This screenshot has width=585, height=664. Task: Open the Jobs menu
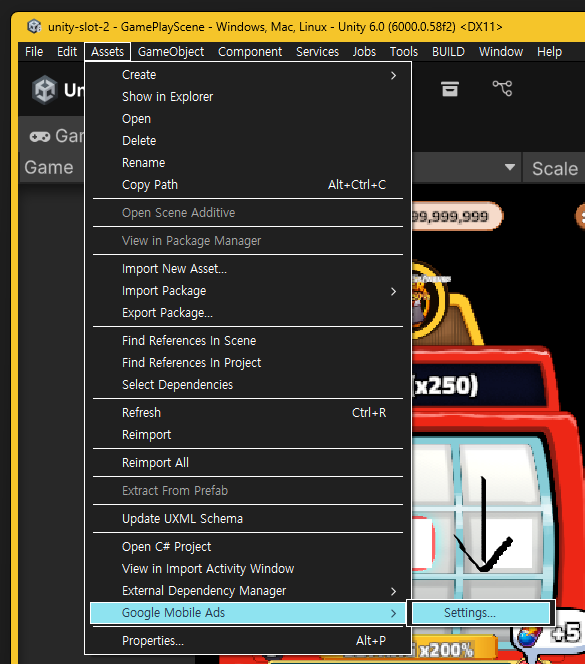(364, 52)
